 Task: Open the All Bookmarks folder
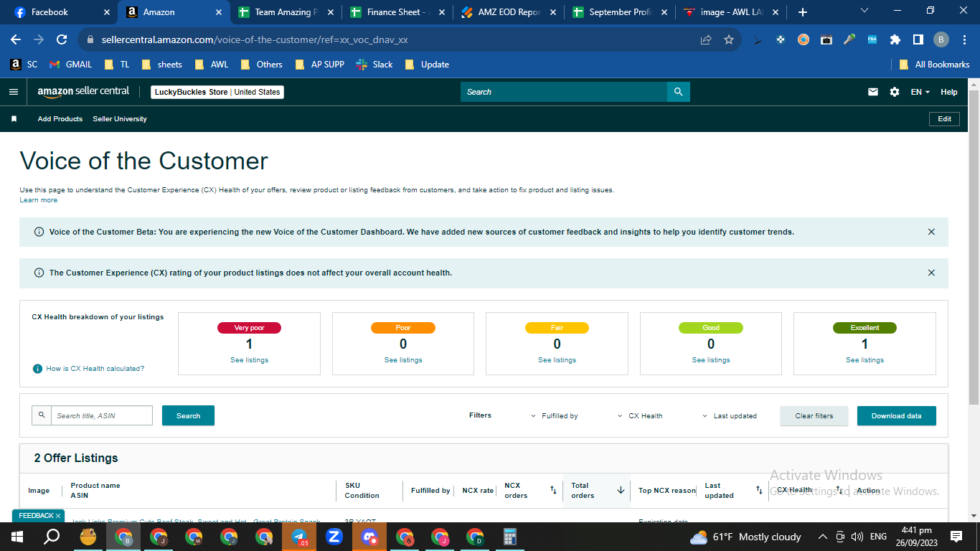coord(935,65)
